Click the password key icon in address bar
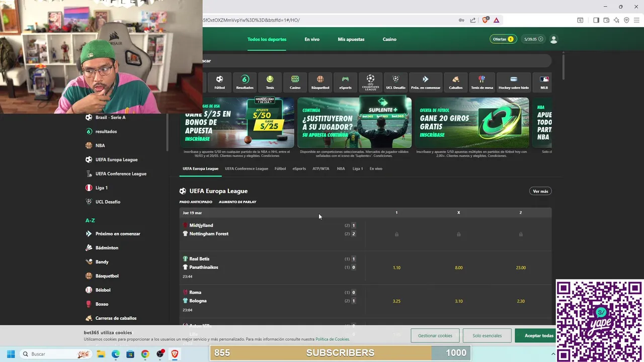This screenshot has width=644, height=362. (x=461, y=20)
